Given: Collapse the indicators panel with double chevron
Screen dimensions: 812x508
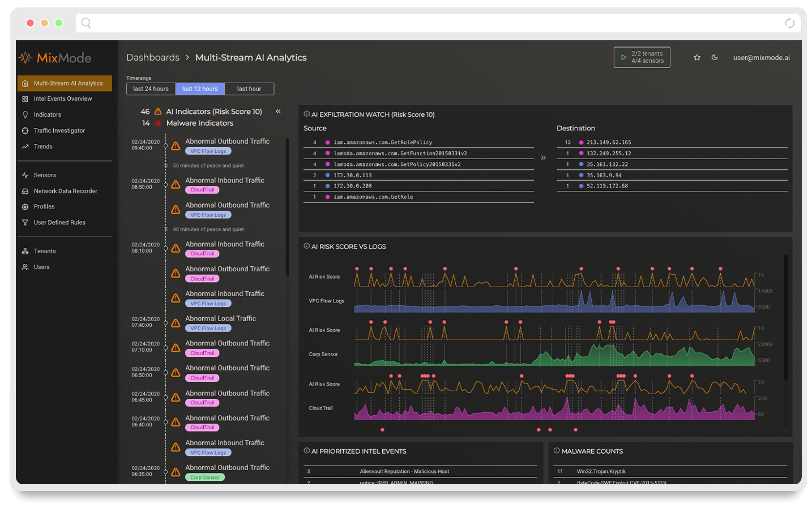Looking at the screenshot, I should click(x=278, y=111).
